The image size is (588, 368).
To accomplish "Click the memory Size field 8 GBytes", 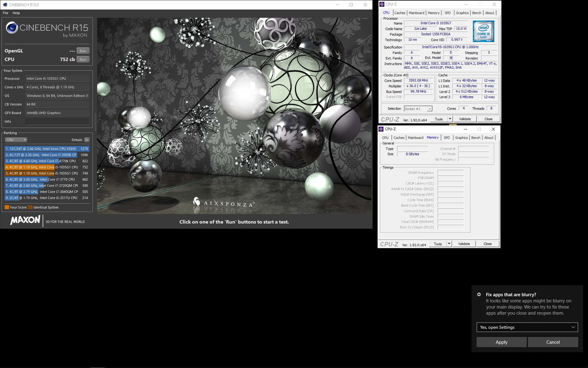I will point(413,154).
